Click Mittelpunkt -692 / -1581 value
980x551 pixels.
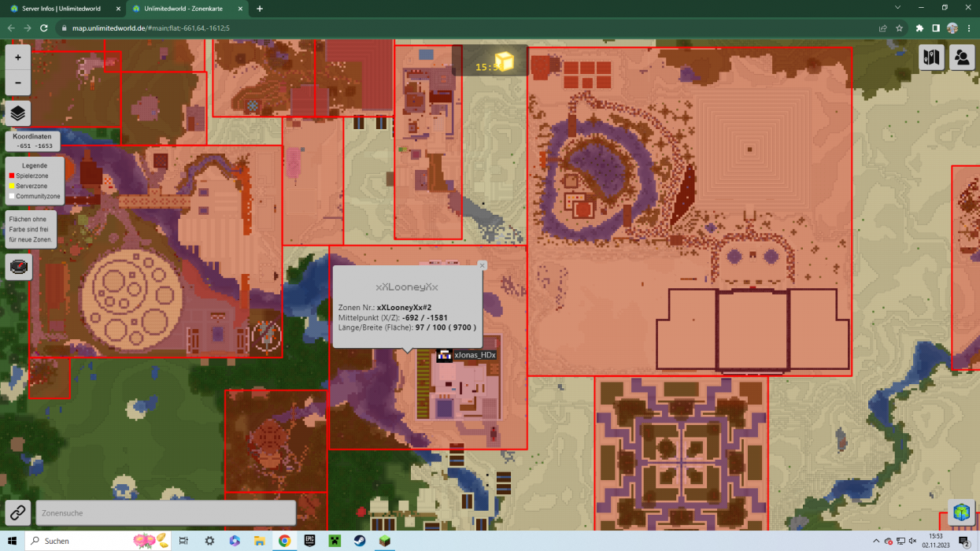tap(424, 317)
